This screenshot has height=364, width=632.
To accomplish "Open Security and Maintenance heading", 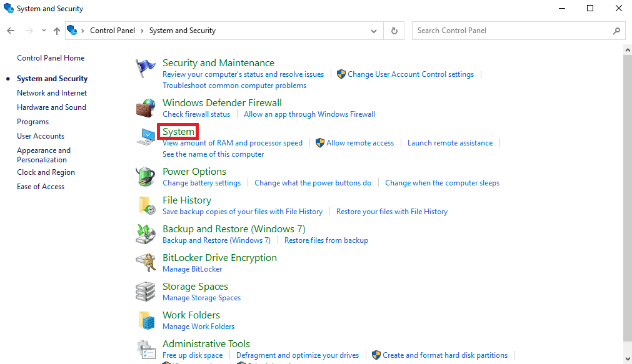I will tap(218, 63).
